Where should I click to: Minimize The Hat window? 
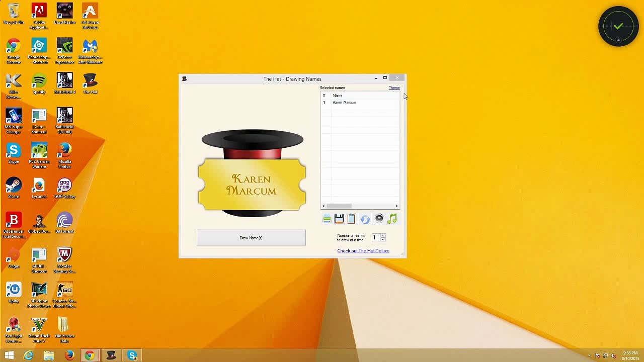376,78
